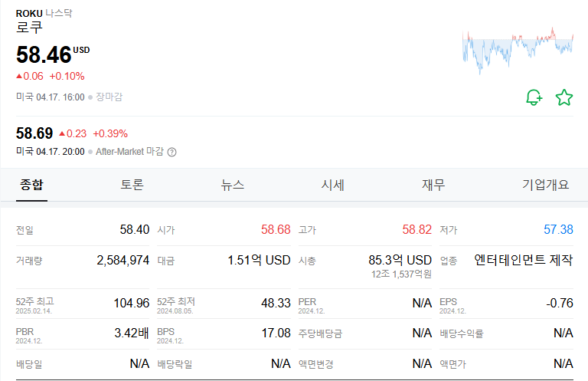Switch to the 토론 tab
588x381 pixels.
coord(132,185)
